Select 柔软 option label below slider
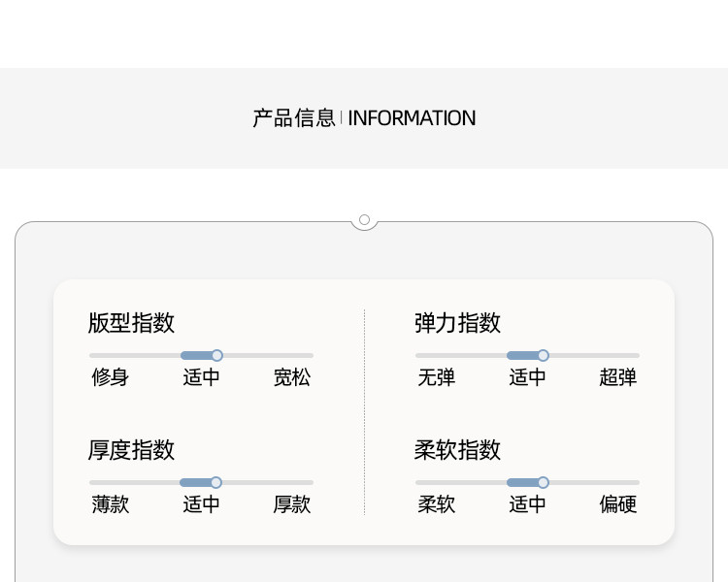The width and height of the screenshot is (728, 582). [436, 504]
